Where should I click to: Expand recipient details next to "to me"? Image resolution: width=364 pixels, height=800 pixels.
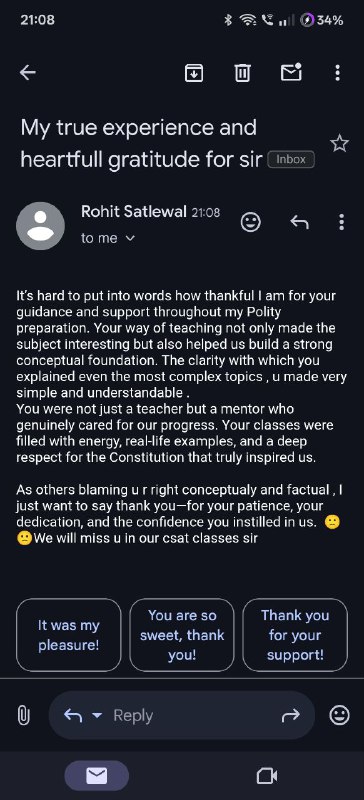(130, 238)
